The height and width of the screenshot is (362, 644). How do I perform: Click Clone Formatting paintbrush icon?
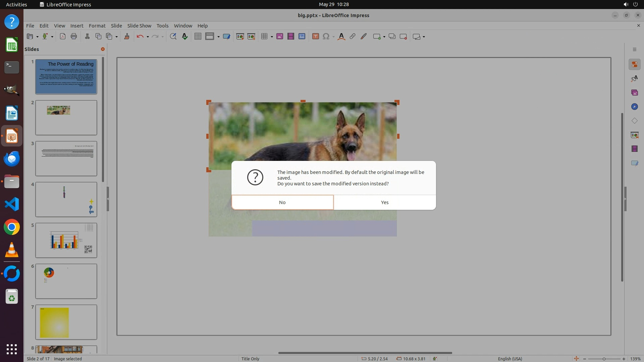[x=127, y=37]
